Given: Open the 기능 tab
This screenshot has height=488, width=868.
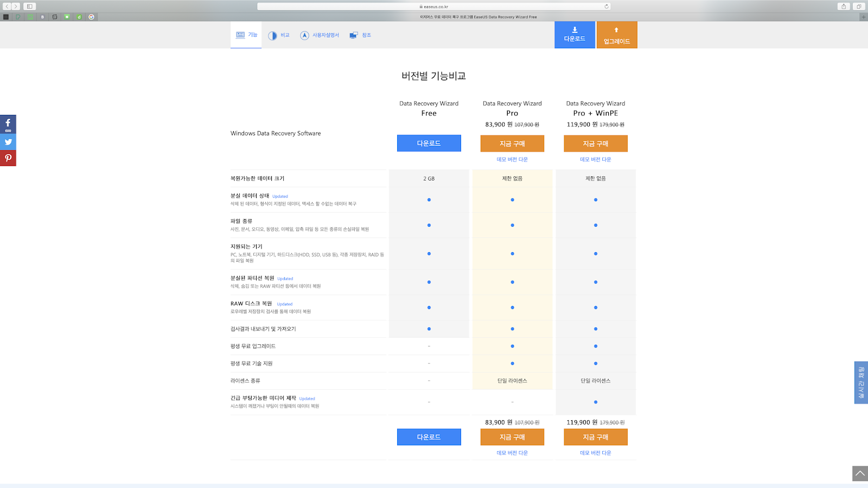Looking at the screenshot, I should pyautogui.click(x=246, y=35).
